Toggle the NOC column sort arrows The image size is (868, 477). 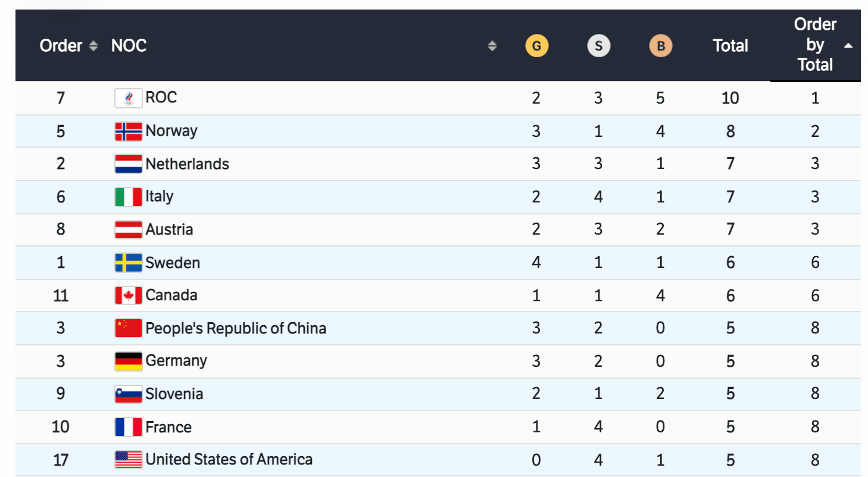[492, 46]
